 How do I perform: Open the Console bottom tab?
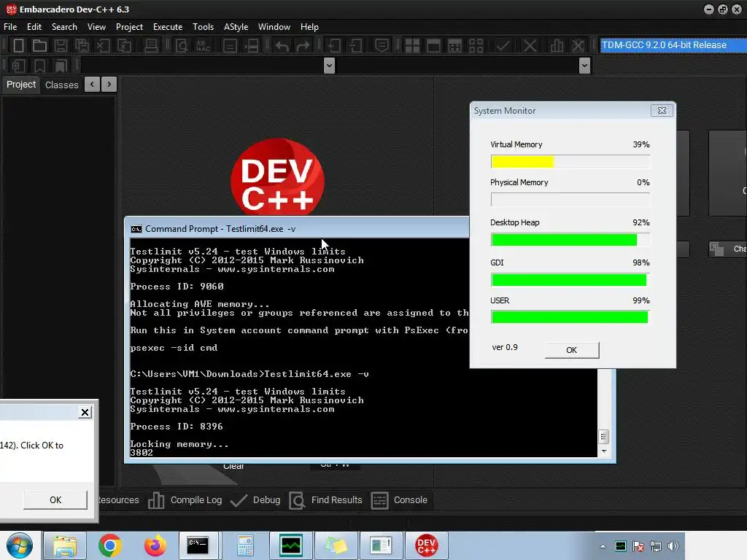pyautogui.click(x=399, y=500)
